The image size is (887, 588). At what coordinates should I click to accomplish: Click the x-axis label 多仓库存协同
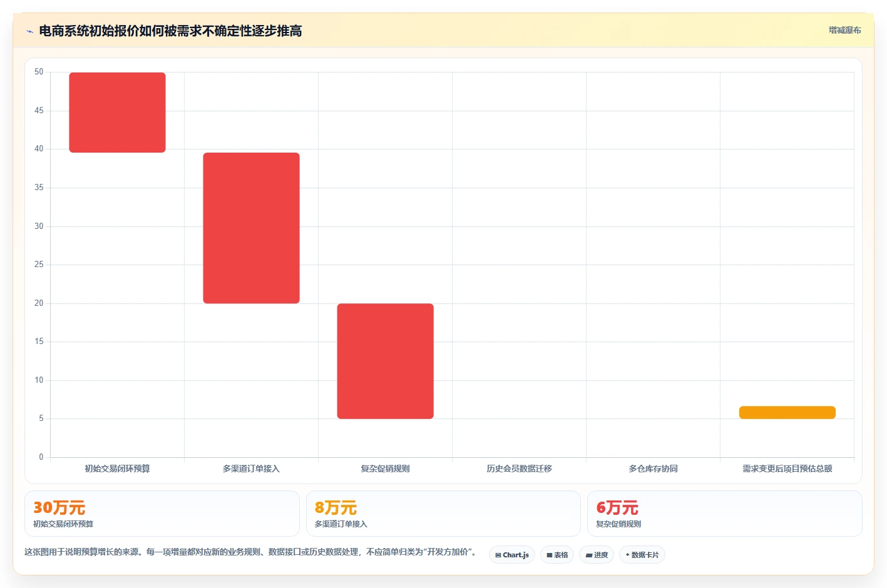[654, 469]
